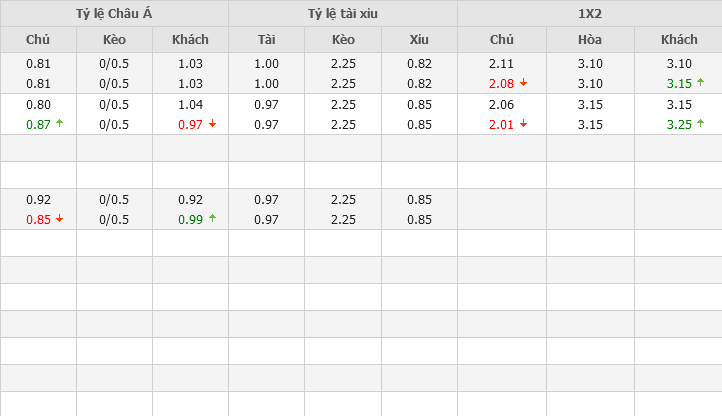
Task: Select the 1X2 header section
Action: click(x=589, y=13)
